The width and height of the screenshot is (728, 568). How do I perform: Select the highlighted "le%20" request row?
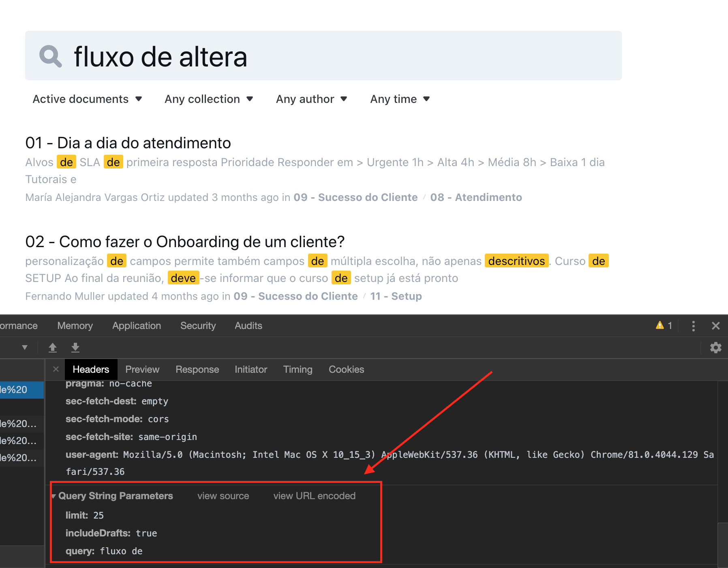pyautogui.click(x=22, y=390)
